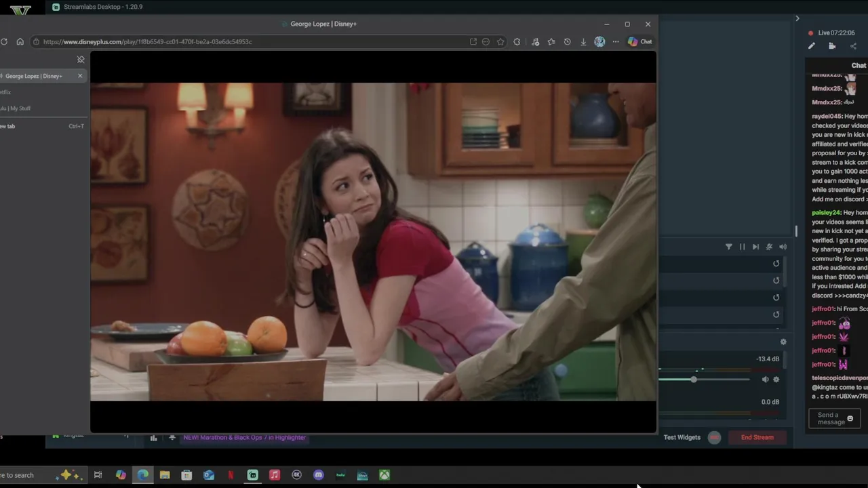Open the camera icon under Live timer
Screen dimensions: 868x488
tap(832, 46)
